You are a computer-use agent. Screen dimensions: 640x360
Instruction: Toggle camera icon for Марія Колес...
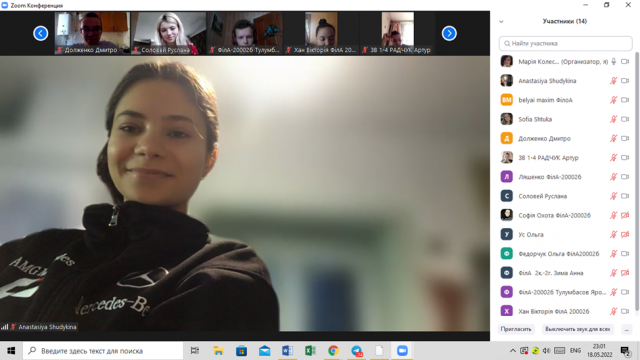pos(625,62)
